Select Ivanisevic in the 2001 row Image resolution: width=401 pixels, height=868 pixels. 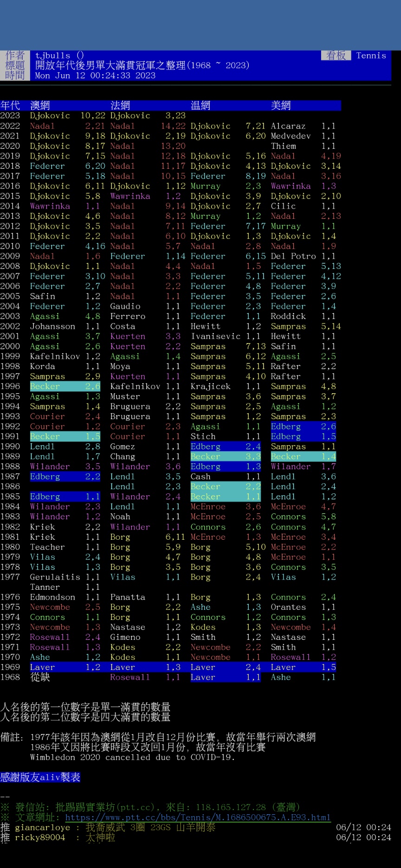(215, 336)
